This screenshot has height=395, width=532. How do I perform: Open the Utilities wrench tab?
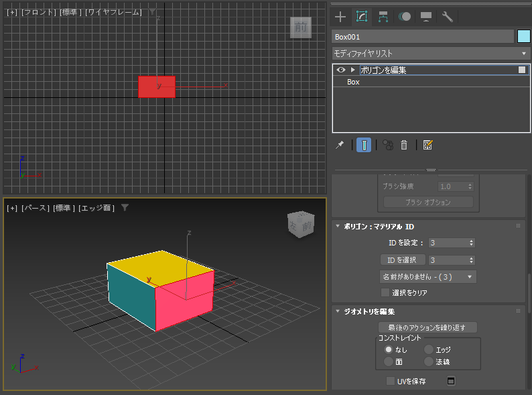pos(447,17)
